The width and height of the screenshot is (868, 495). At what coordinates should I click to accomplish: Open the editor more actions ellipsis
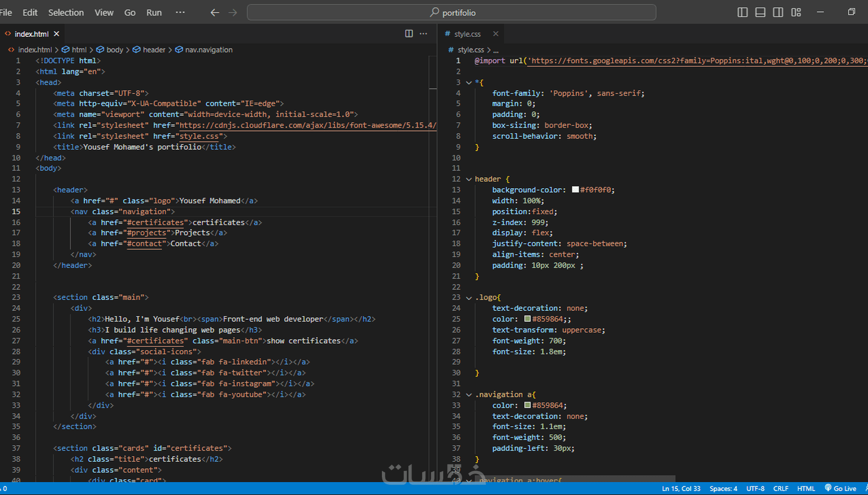423,34
